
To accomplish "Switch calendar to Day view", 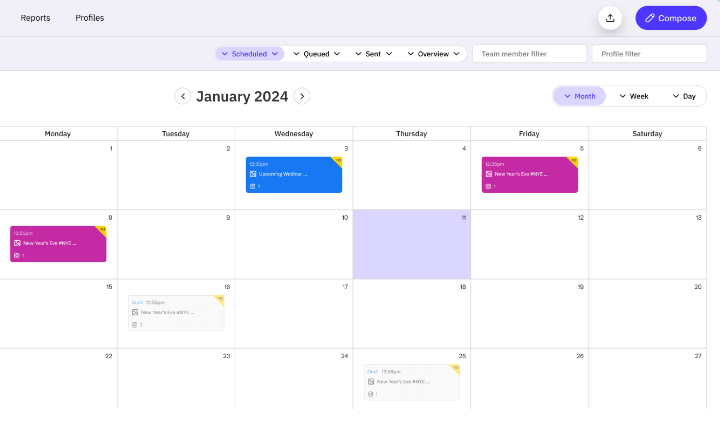I will (684, 96).
